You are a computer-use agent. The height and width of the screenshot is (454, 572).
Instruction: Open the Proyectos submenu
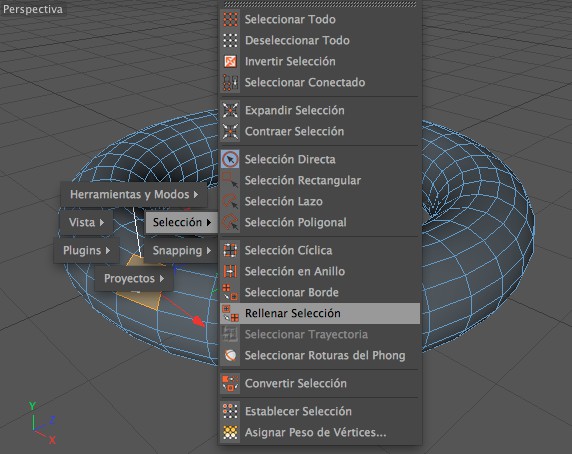coord(134,279)
